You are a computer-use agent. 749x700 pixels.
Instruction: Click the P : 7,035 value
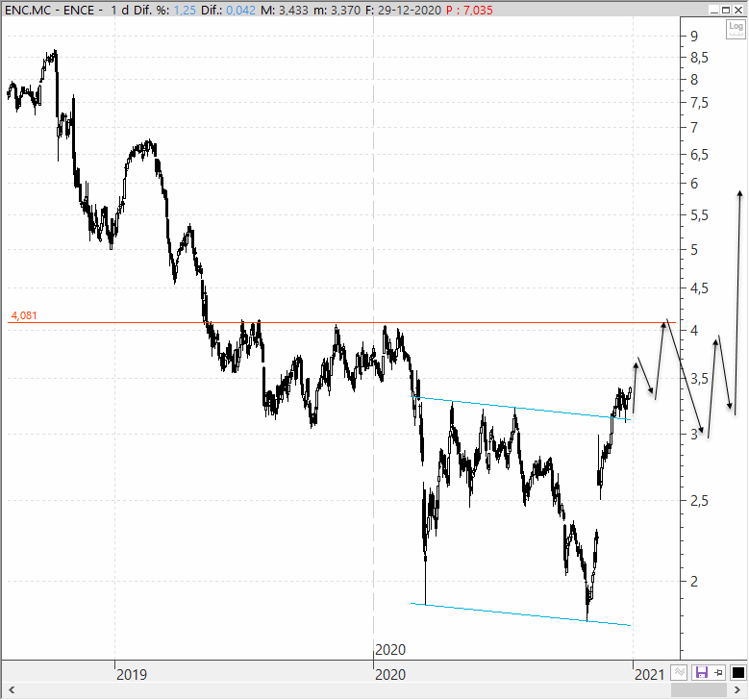469,10
